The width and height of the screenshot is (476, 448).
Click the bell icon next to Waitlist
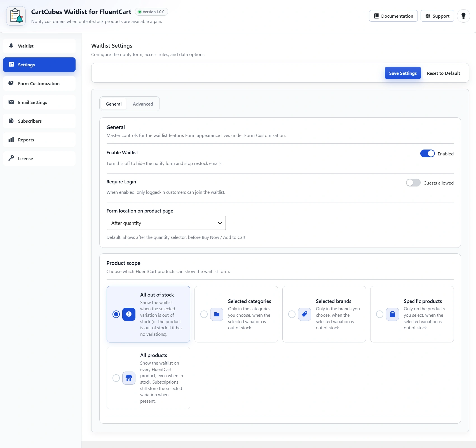tap(11, 46)
